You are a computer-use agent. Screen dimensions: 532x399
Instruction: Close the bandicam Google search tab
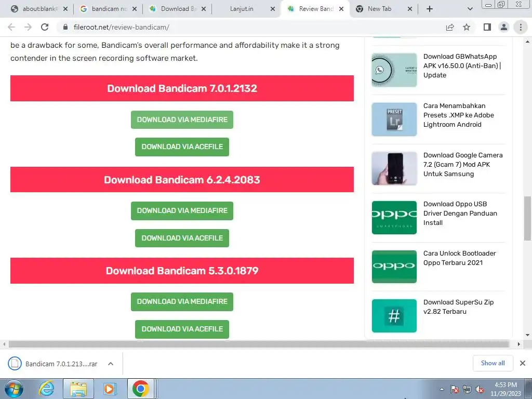[135, 9]
